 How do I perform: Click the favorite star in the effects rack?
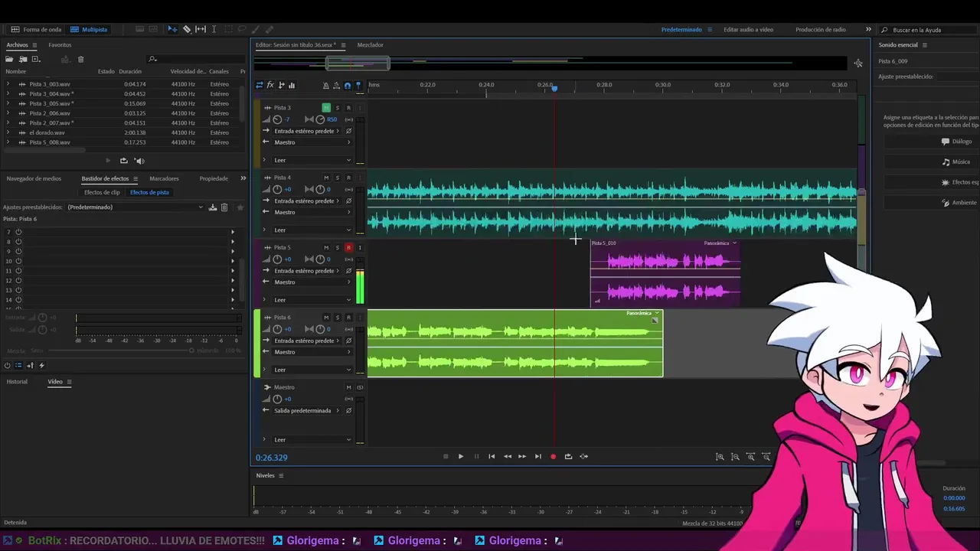240,207
